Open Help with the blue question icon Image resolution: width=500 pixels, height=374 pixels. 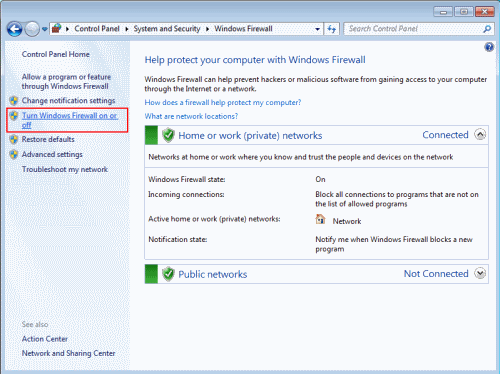[x=489, y=47]
